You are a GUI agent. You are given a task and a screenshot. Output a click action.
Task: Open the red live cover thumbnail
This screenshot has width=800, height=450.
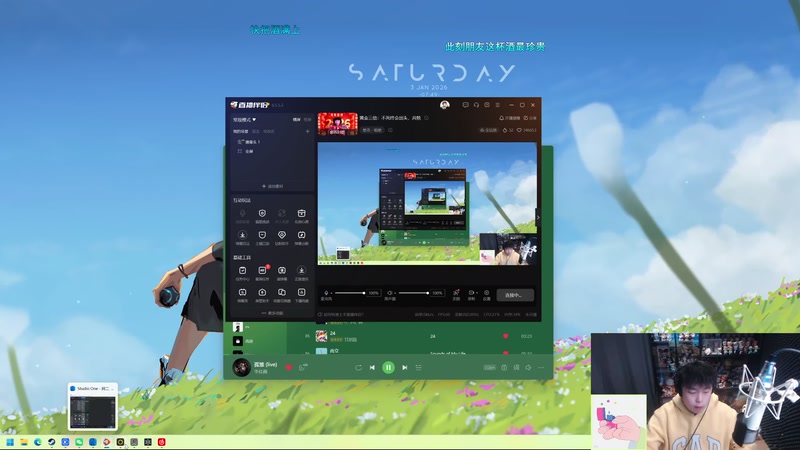pyautogui.click(x=337, y=124)
